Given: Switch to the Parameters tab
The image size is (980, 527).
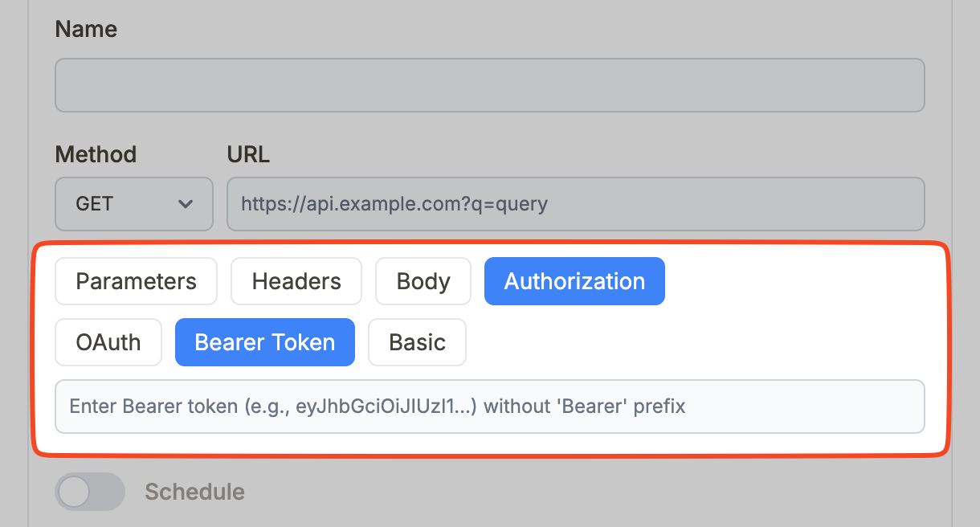Looking at the screenshot, I should [136, 281].
